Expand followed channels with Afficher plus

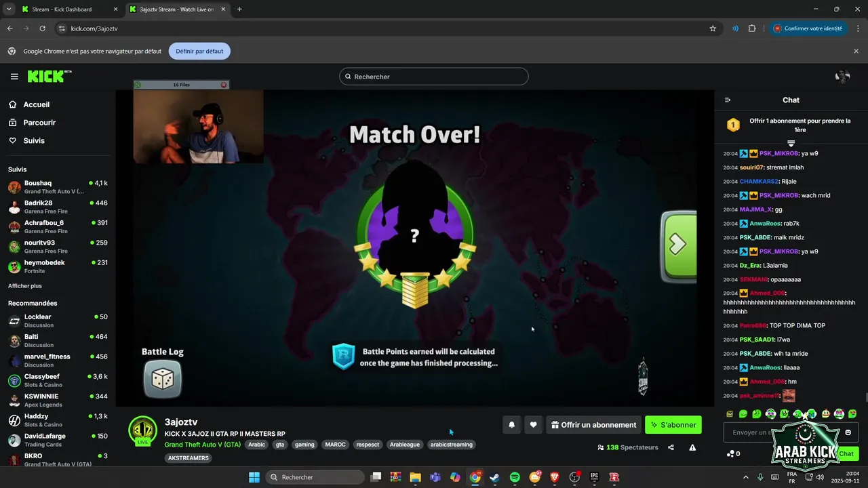[24, 286]
